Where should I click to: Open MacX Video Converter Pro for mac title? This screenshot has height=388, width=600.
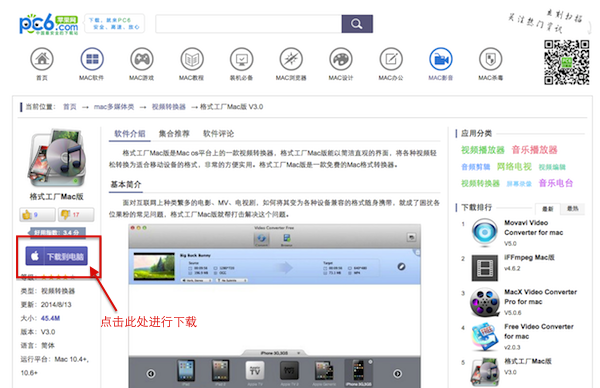(541, 297)
